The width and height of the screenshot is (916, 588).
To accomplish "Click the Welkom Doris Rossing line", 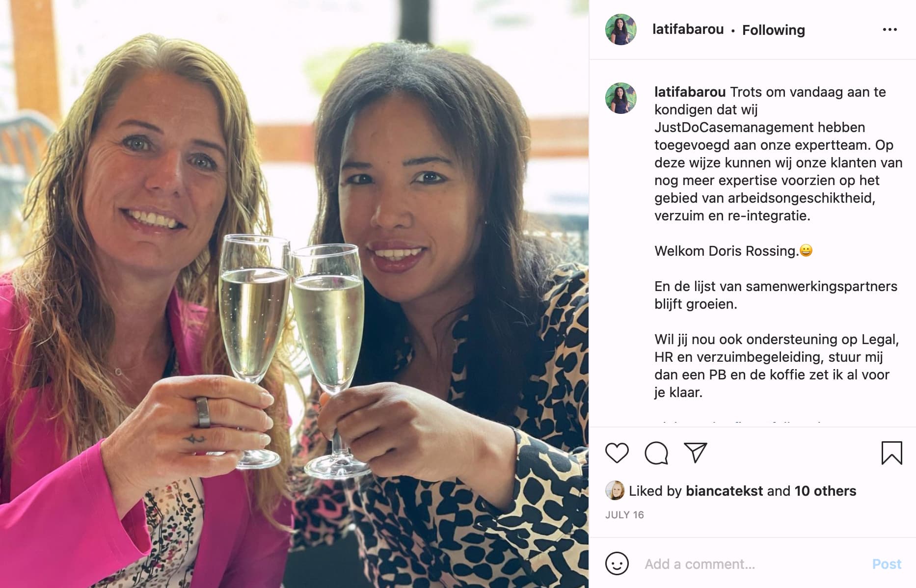I will (x=733, y=251).
